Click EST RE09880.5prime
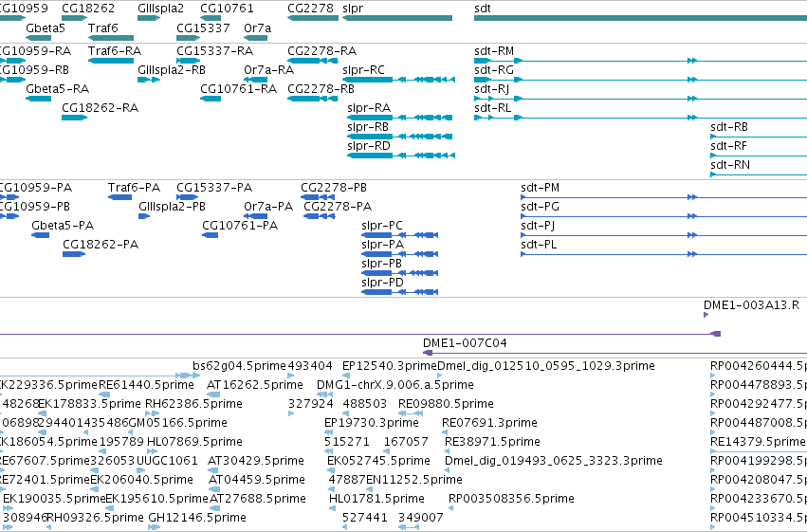Viewport: 807px width, 532px height. click(x=447, y=404)
